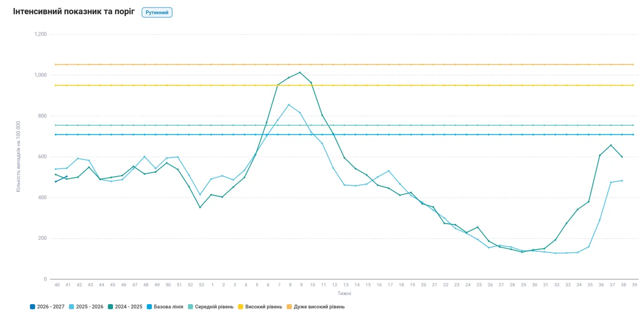
Task: Toggle the 2026 - 2027 series in legend
Action: [47, 307]
